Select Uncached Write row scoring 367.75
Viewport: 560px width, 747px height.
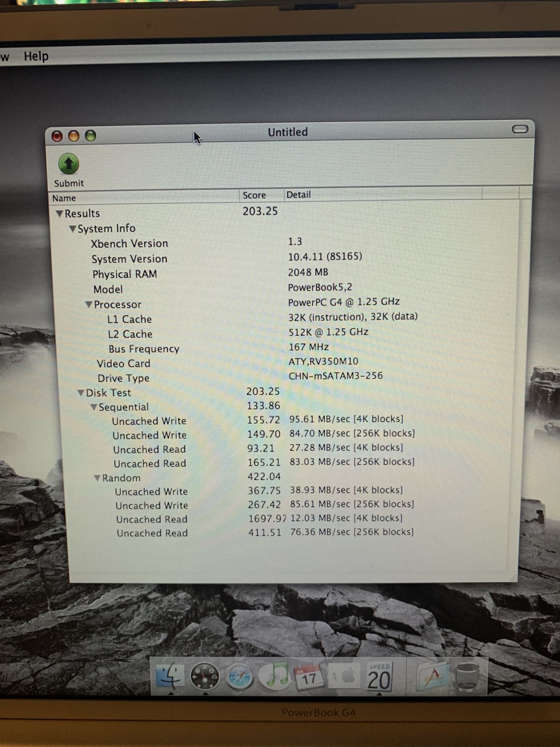click(x=287, y=491)
